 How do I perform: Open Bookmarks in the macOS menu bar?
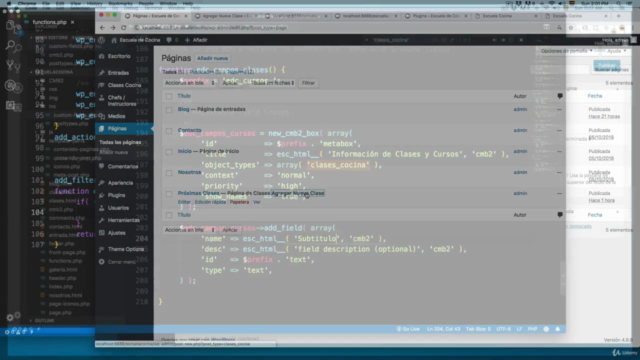(x=120, y=3)
